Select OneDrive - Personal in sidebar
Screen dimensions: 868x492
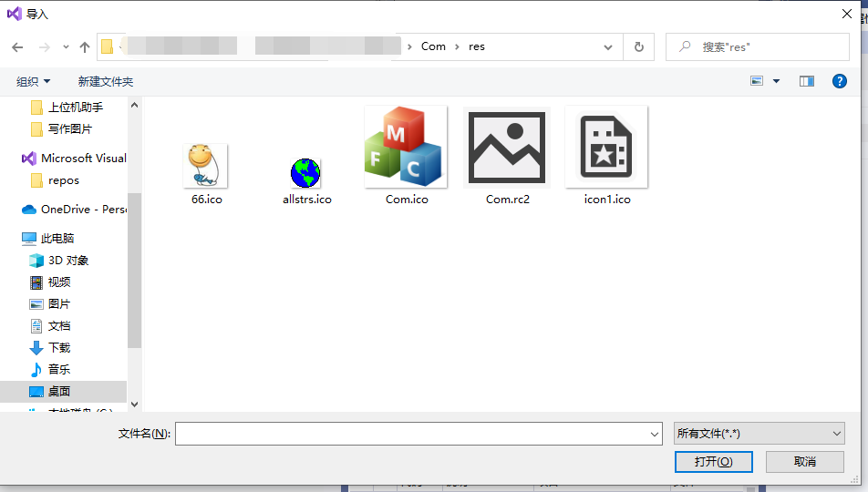[74, 210]
